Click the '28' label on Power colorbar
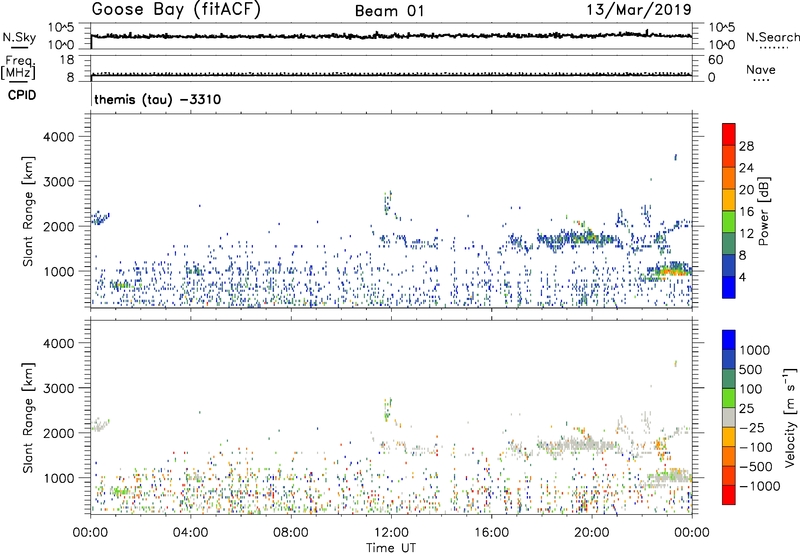The height and width of the screenshot is (554, 800). 746,146
